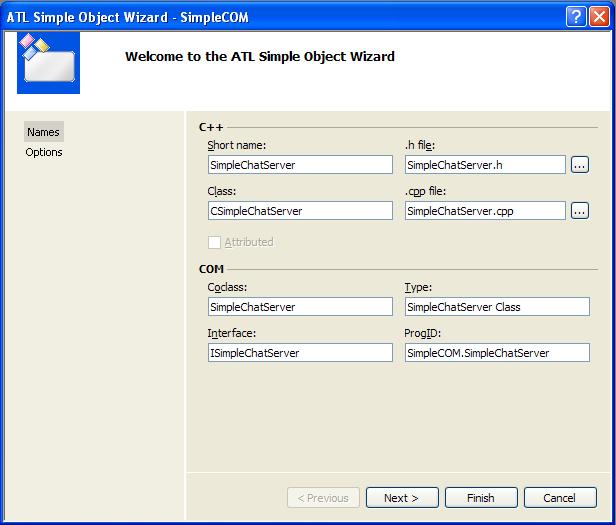Click the Help question mark button
616x525 pixels.
[576, 17]
